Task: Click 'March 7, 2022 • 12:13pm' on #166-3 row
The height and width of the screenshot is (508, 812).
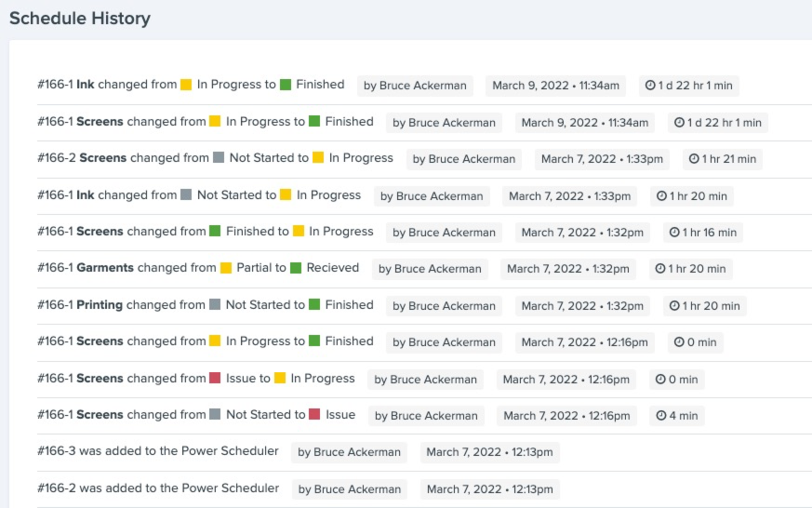Action: [490, 452]
